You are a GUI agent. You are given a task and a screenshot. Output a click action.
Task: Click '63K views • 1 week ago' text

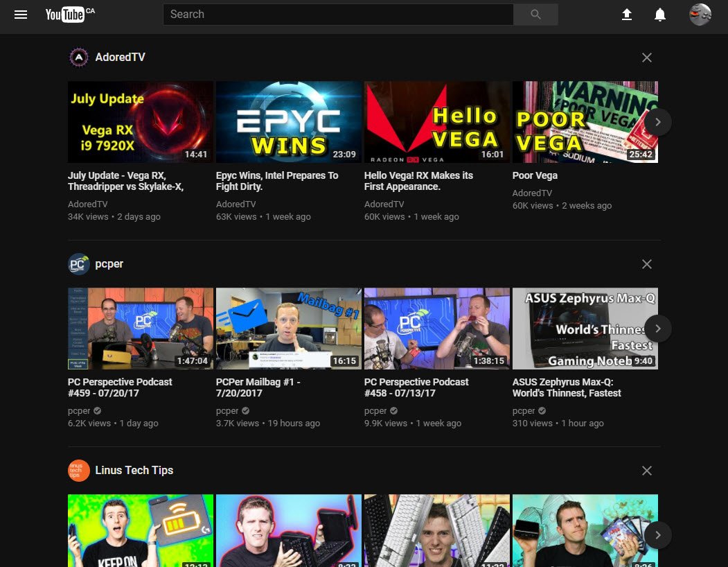pos(263,216)
